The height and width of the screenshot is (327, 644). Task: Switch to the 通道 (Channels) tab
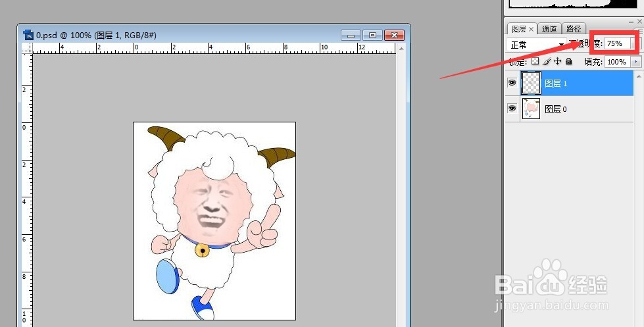549,29
